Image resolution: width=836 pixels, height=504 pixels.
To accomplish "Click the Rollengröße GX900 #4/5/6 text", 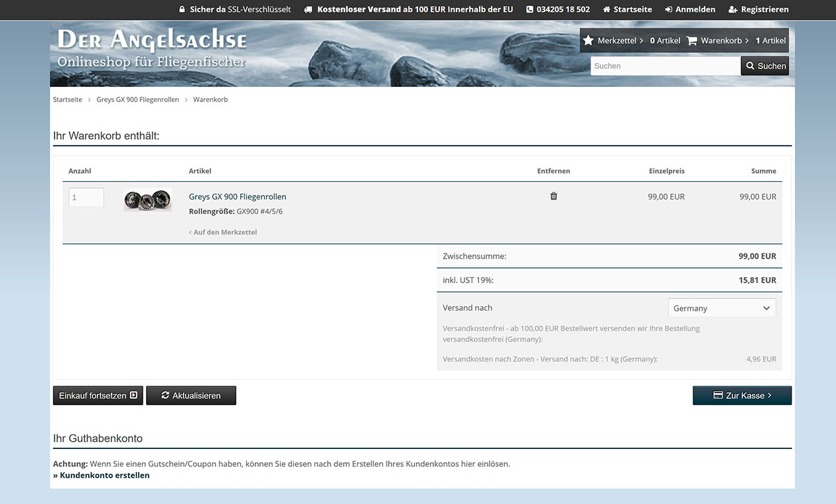I will pos(236,212).
